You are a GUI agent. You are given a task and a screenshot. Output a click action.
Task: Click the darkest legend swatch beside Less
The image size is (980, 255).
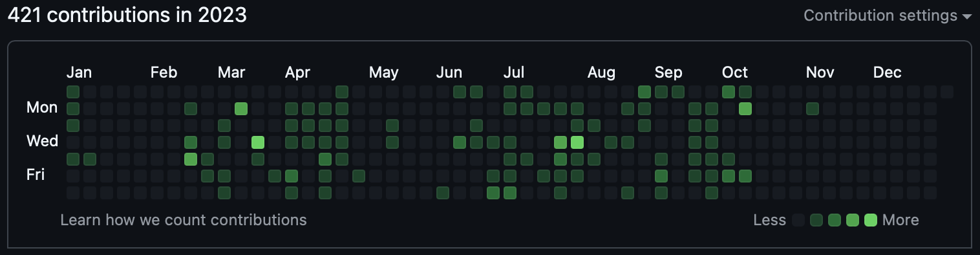click(798, 220)
